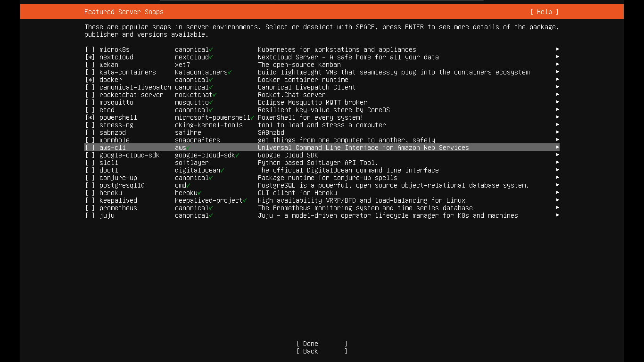Click verified checkmark beside keepalived-project publisher
The height and width of the screenshot is (362, 644).
[x=245, y=200]
